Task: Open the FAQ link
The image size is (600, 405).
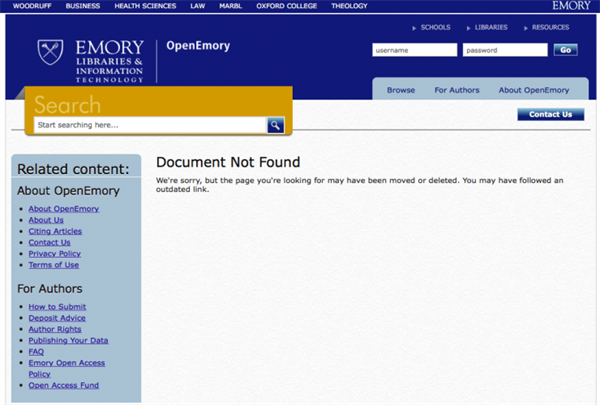Action: coord(36,352)
